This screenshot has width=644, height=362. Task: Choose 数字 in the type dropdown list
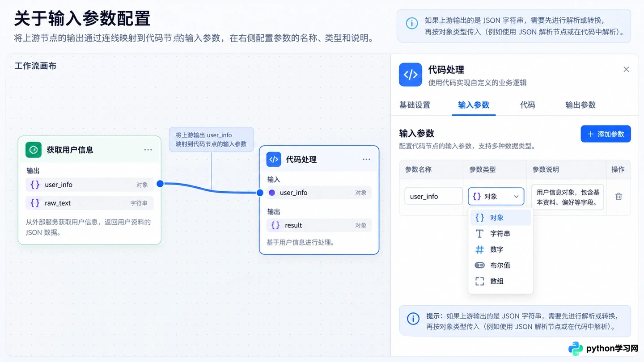point(501,249)
